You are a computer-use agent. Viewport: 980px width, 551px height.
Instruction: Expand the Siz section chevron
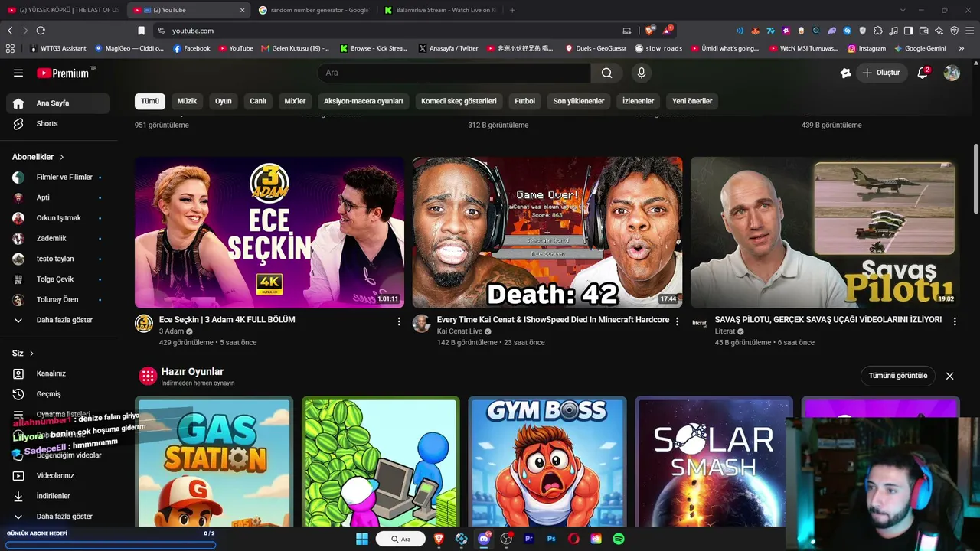[32, 354]
